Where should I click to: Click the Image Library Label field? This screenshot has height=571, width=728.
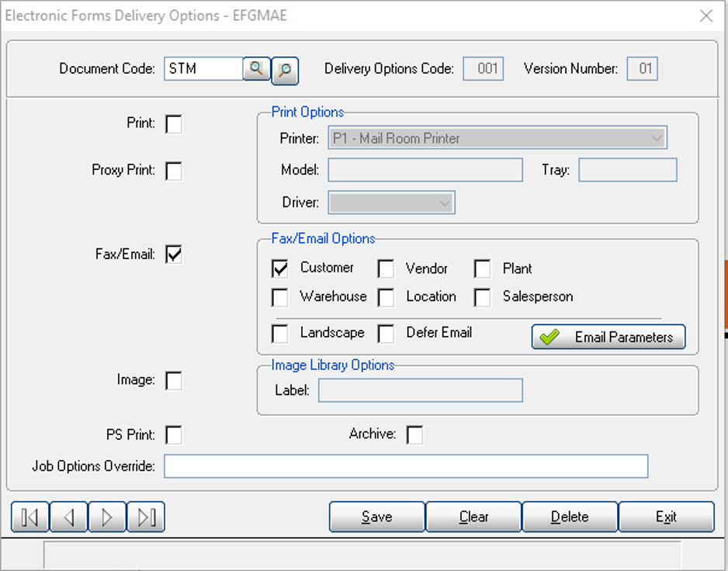pyautogui.click(x=421, y=390)
